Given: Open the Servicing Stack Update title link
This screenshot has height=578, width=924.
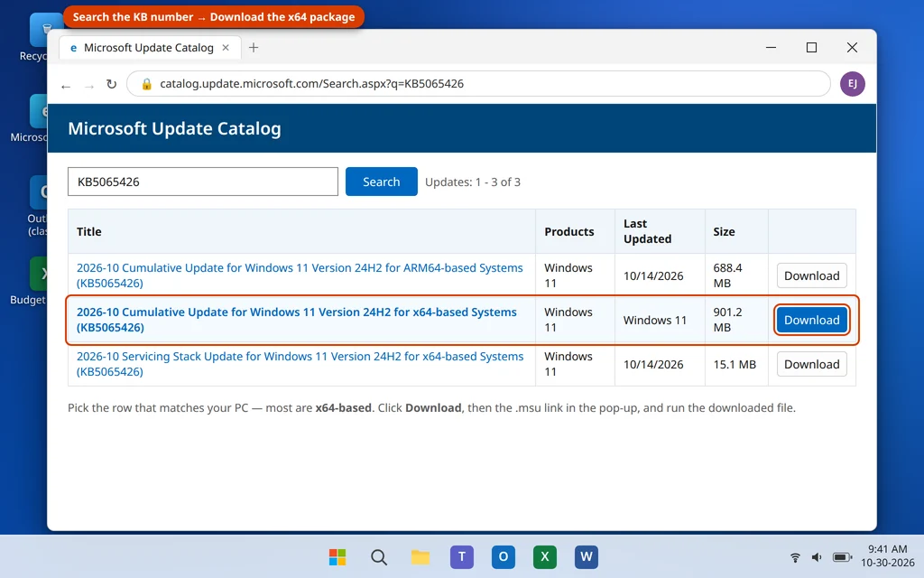Looking at the screenshot, I should [300, 364].
